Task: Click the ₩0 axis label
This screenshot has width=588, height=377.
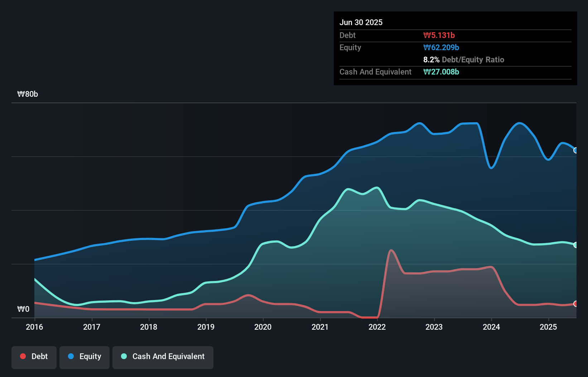Action: tap(24, 309)
